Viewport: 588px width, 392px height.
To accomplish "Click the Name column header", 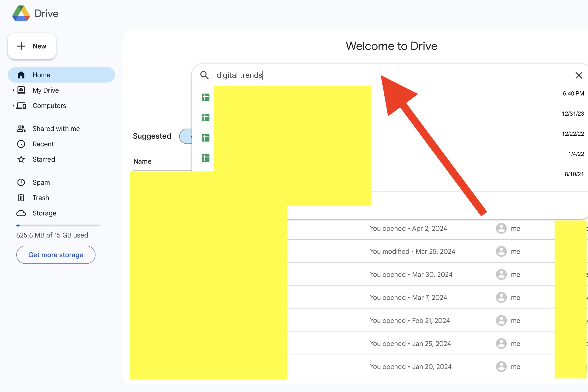I will point(142,161).
